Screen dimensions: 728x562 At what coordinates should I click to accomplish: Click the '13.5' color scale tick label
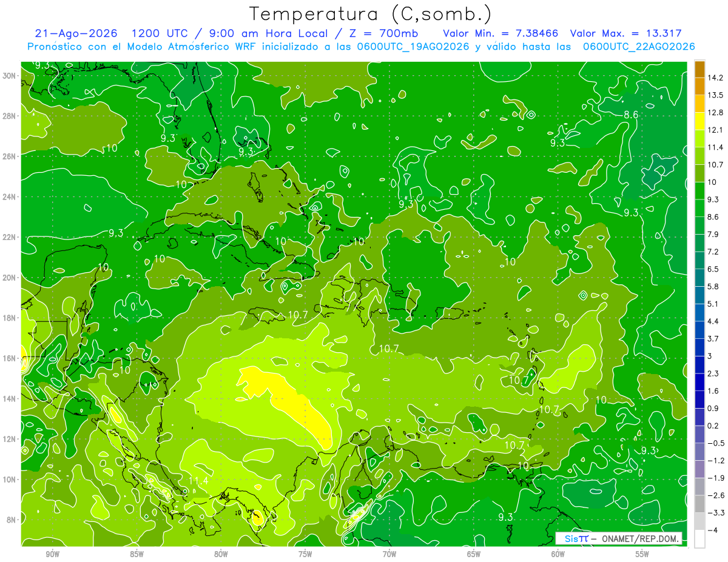pos(715,95)
